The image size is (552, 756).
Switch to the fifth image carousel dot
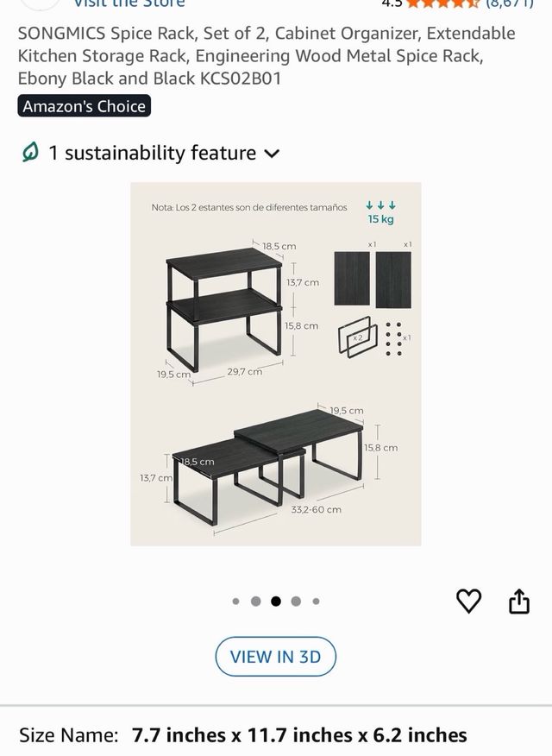(316, 602)
